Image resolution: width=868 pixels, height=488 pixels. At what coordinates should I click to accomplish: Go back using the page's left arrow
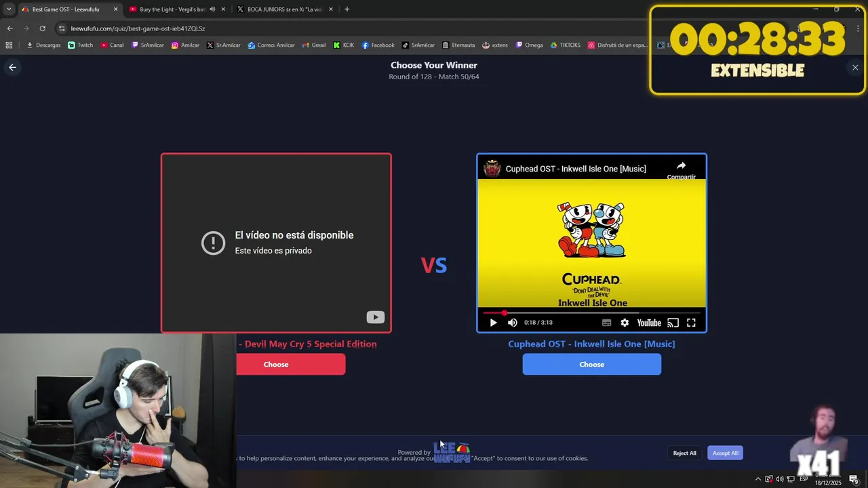point(12,67)
